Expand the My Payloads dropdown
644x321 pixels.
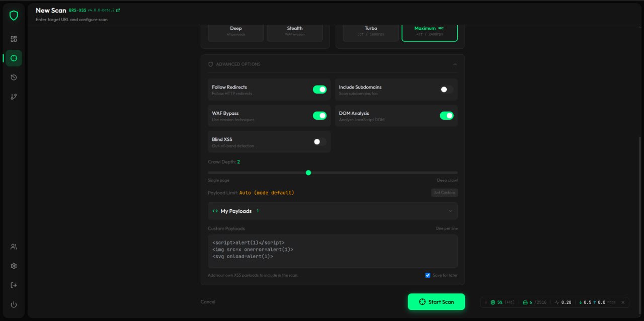pyautogui.click(x=450, y=211)
